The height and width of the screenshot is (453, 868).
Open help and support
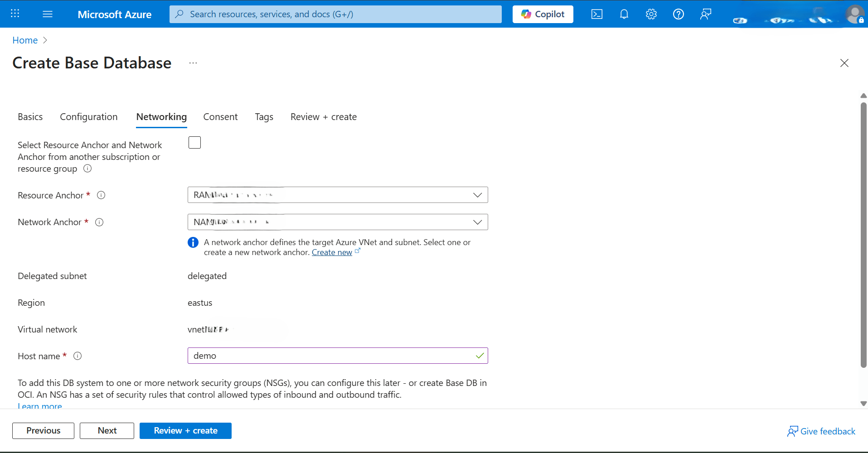pos(679,14)
